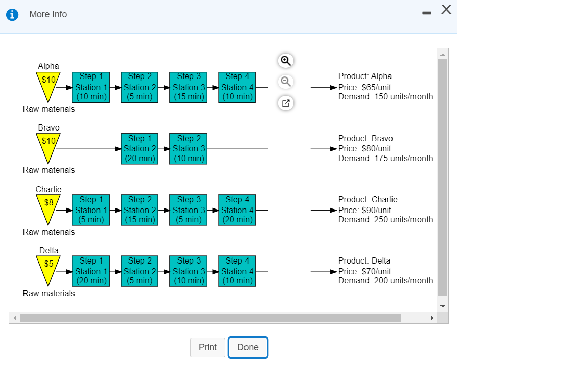Select Charlie Step 2 Station 2 box
588x365 pixels.
(x=139, y=210)
